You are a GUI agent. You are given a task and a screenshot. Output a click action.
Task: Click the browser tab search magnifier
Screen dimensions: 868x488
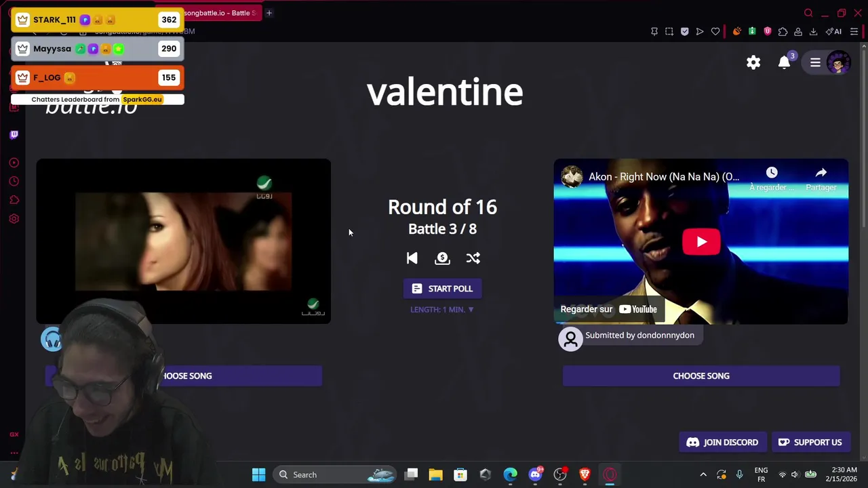(x=808, y=13)
